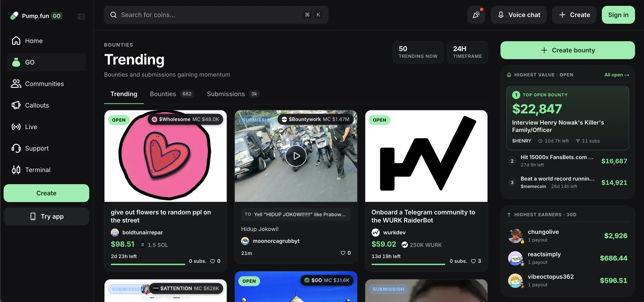Focus the Search for coins field
644x302 pixels.
(x=216, y=15)
